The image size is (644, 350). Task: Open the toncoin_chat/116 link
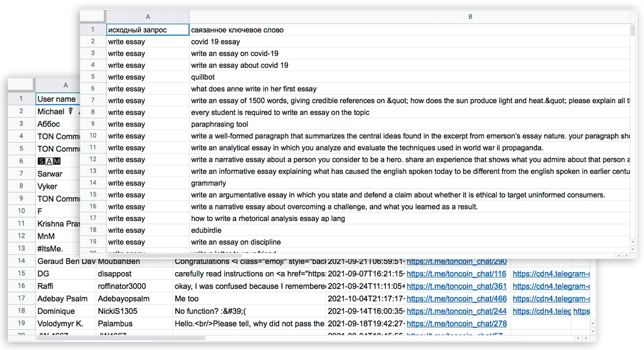click(x=456, y=274)
